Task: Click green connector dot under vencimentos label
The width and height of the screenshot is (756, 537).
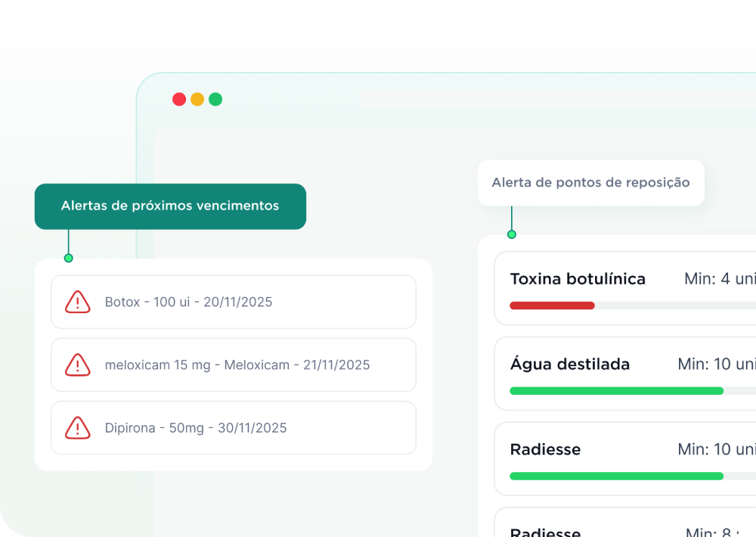Action: pos(69,258)
